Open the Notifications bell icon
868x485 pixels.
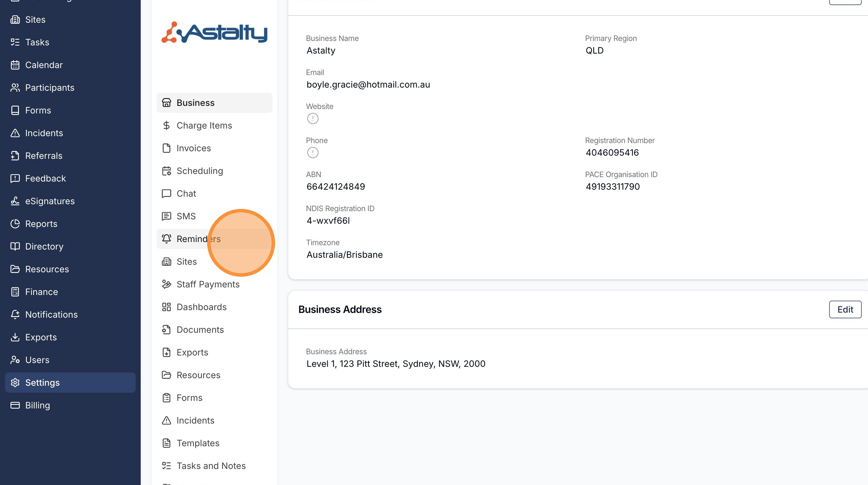[x=15, y=315]
